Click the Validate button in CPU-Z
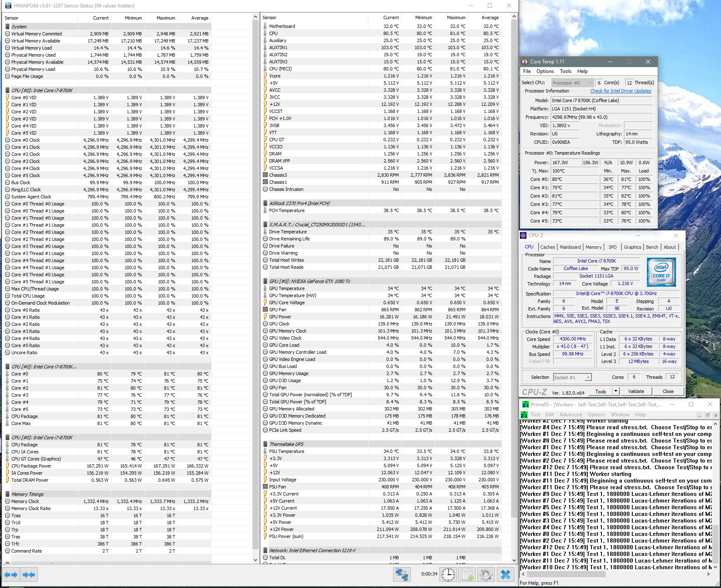Viewport: 721px width, 588px height. pos(636,391)
